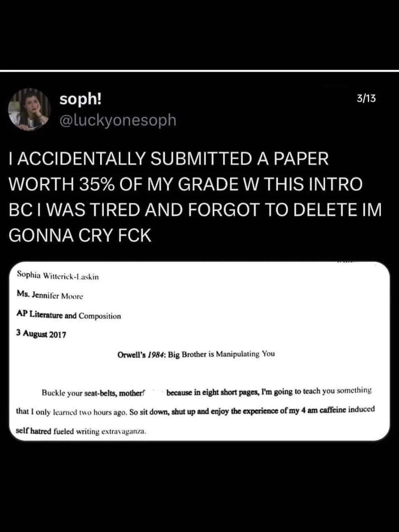Image resolution: width=399 pixels, height=532 pixels.
Task: Click the 3/13 image counter
Action: click(366, 98)
